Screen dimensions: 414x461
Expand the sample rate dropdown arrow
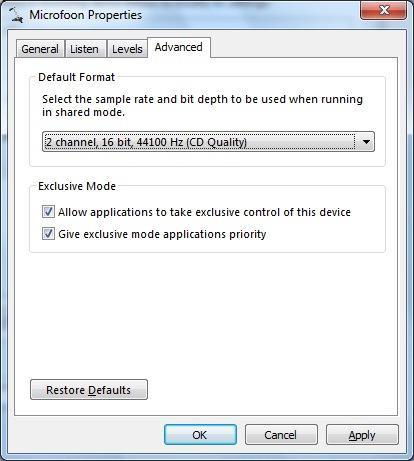[x=366, y=142]
